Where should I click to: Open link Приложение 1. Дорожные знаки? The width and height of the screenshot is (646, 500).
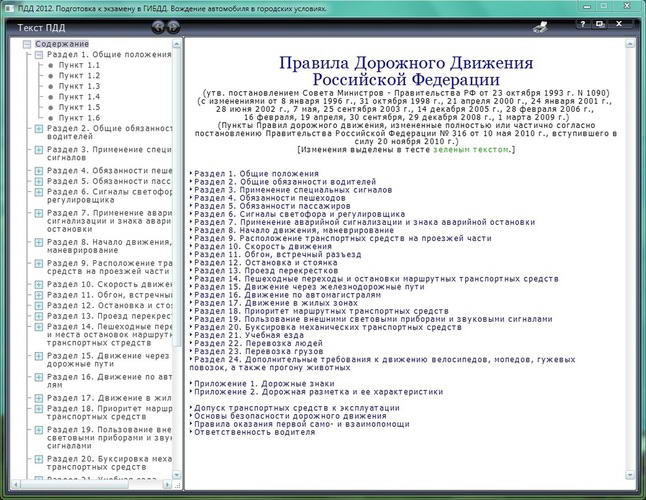pos(264,383)
